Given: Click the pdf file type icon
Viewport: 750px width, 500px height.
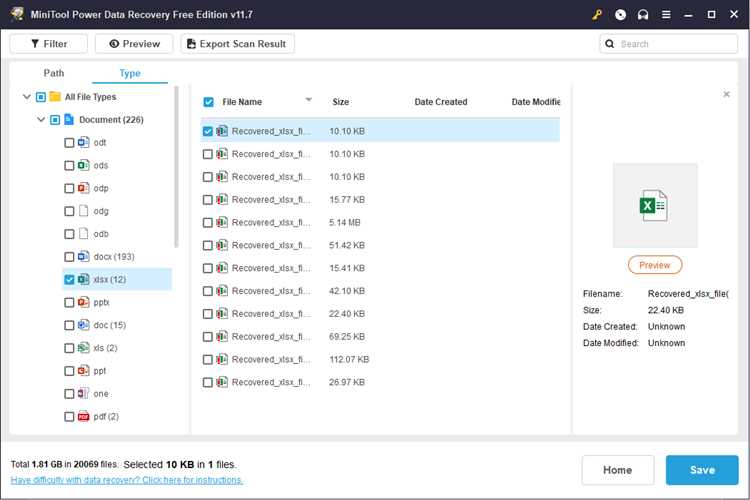Looking at the screenshot, I should pos(84,416).
